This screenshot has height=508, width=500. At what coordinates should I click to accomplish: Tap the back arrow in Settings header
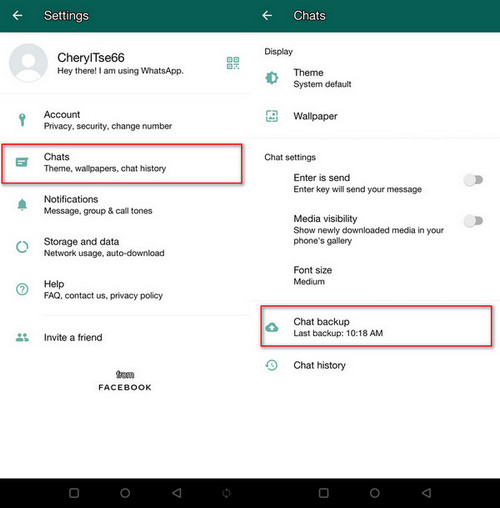[x=17, y=15]
